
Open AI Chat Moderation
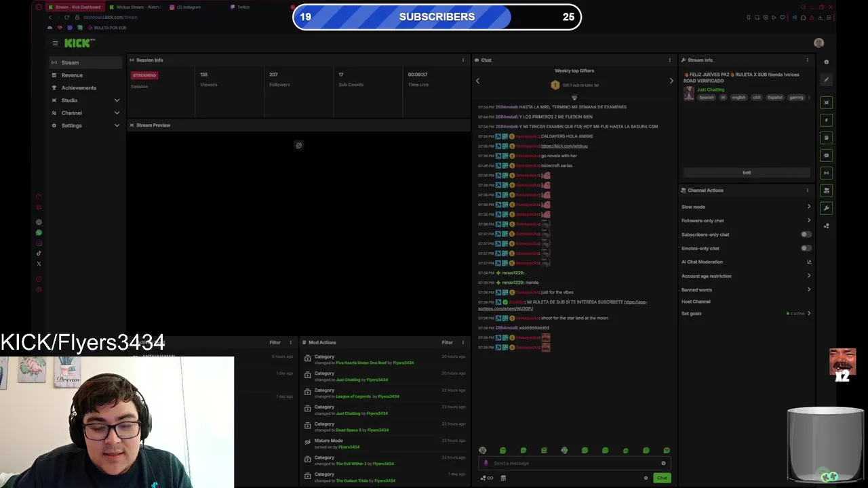tap(746, 262)
